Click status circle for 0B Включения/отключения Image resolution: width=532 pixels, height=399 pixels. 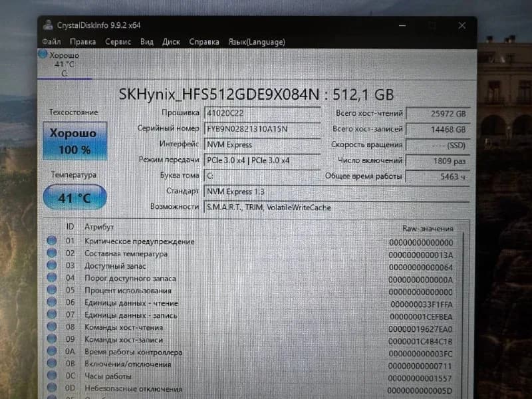point(52,363)
